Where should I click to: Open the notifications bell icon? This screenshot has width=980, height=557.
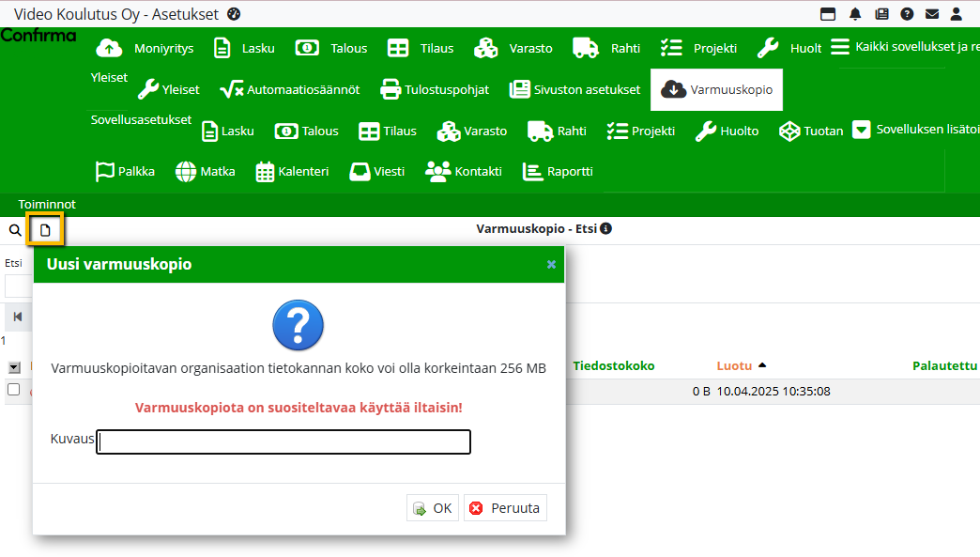click(x=855, y=14)
